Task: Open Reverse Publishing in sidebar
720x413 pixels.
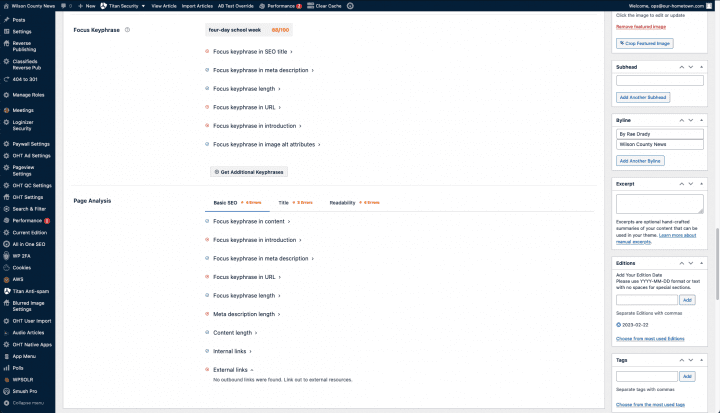Action: coord(24,46)
